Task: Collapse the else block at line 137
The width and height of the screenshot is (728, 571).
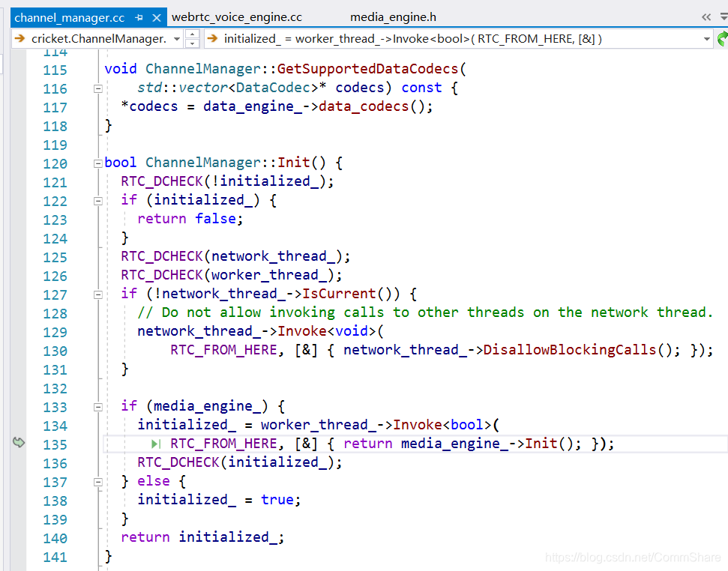Action: tap(98, 482)
